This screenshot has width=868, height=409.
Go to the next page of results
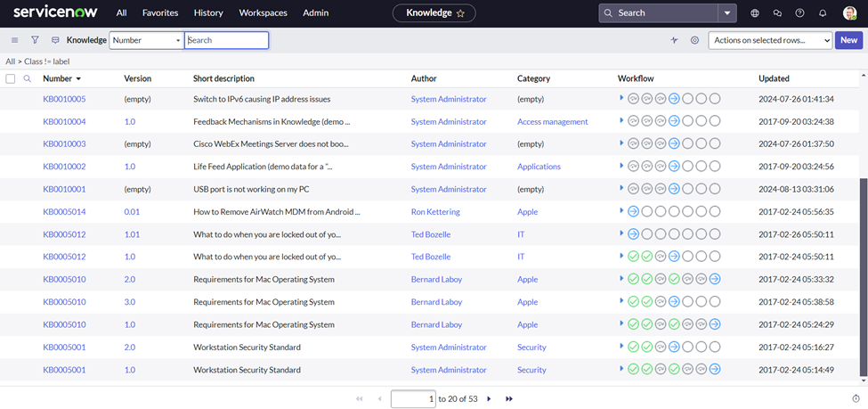pos(489,398)
